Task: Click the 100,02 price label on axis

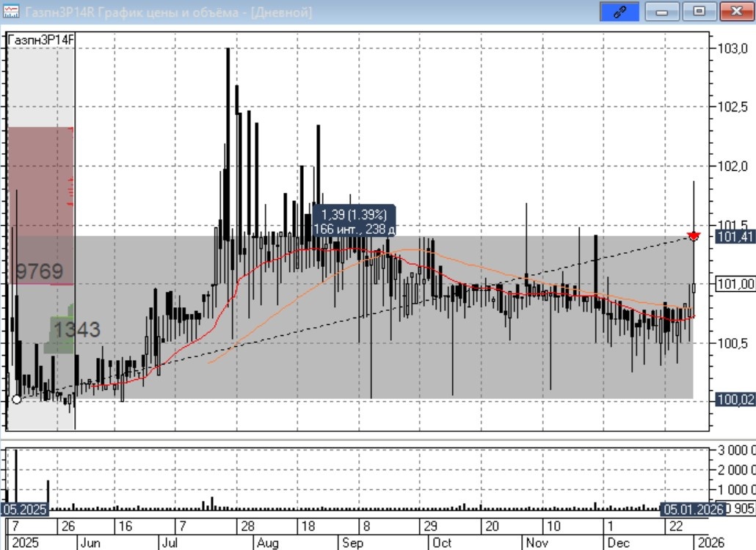Action: coord(735,399)
